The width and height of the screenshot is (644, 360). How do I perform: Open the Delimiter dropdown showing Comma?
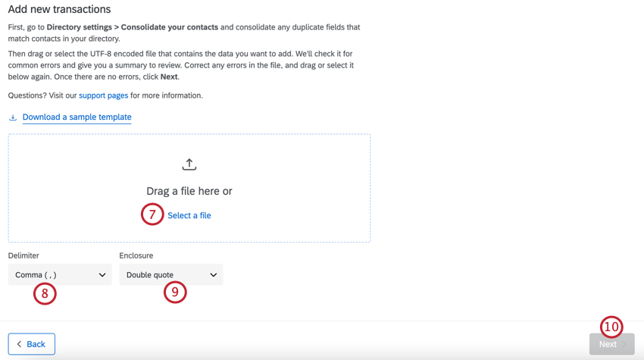pos(60,274)
